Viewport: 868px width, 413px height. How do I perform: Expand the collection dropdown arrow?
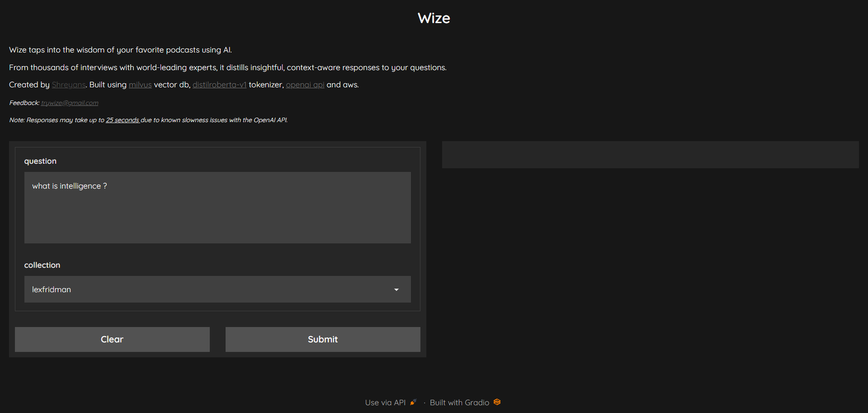(396, 290)
